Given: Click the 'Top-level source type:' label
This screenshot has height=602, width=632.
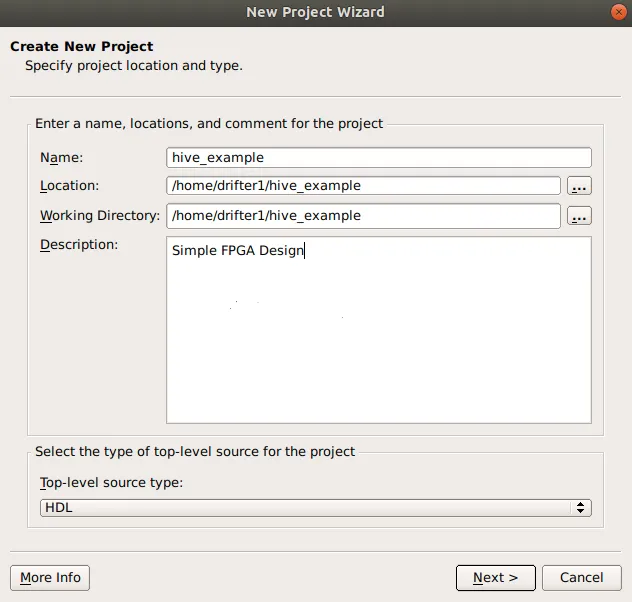Looking at the screenshot, I should click(111, 483).
